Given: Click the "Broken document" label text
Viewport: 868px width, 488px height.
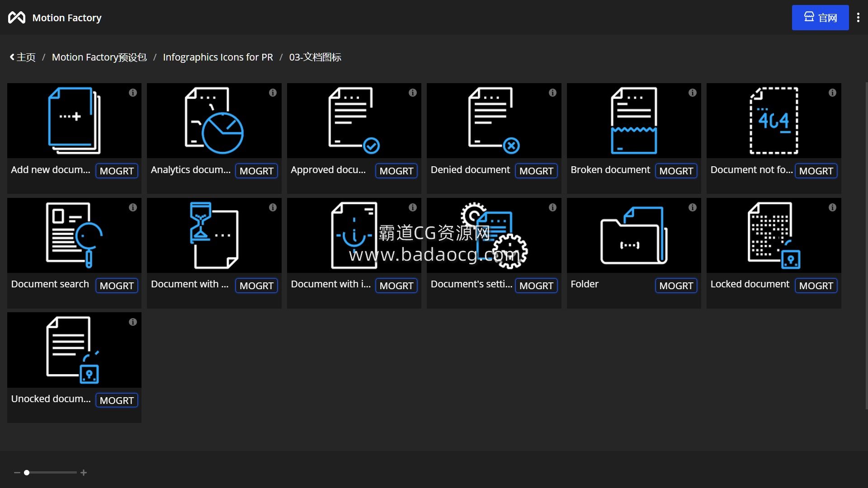Looking at the screenshot, I should pos(610,170).
